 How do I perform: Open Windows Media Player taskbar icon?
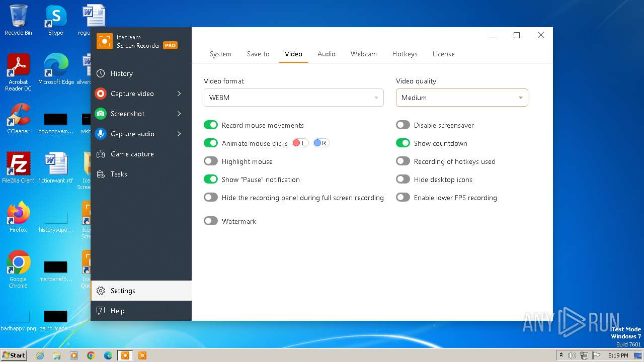[x=74, y=355]
